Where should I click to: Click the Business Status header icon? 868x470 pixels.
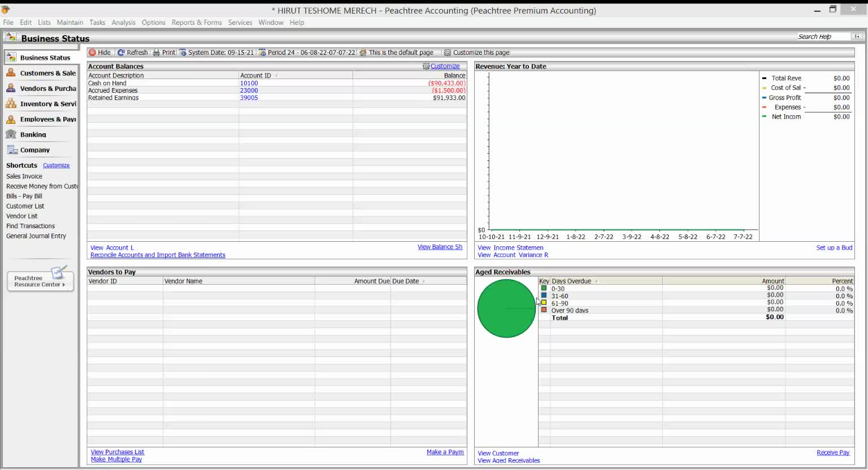point(10,37)
